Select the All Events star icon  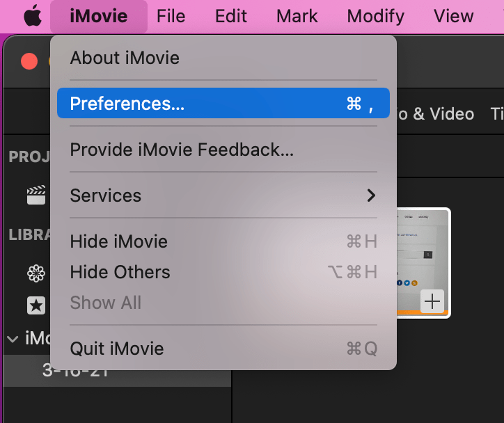pyautogui.click(x=36, y=305)
